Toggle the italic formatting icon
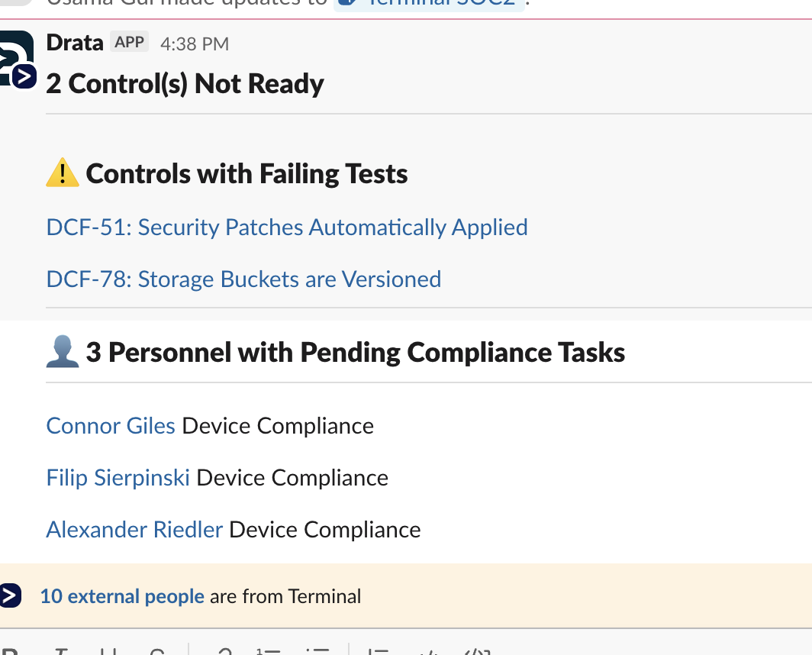The width and height of the screenshot is (812, 655). click(x=60, y=651)
